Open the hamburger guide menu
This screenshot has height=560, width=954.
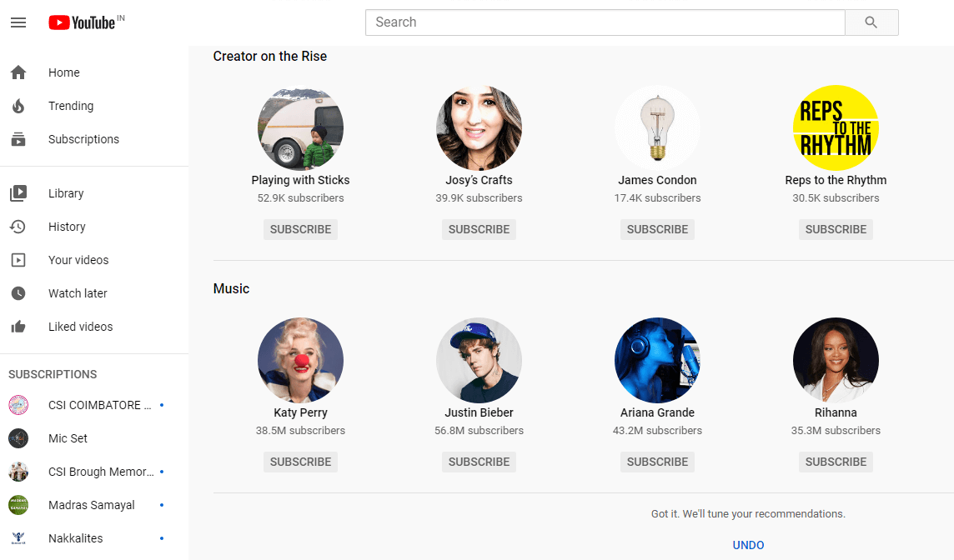18,22
